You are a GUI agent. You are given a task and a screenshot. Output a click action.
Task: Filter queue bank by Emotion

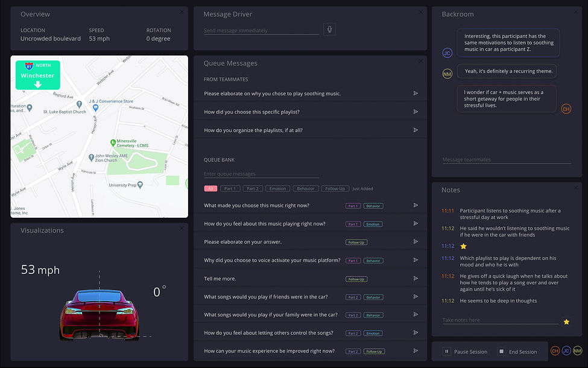[x=277, y=189]
